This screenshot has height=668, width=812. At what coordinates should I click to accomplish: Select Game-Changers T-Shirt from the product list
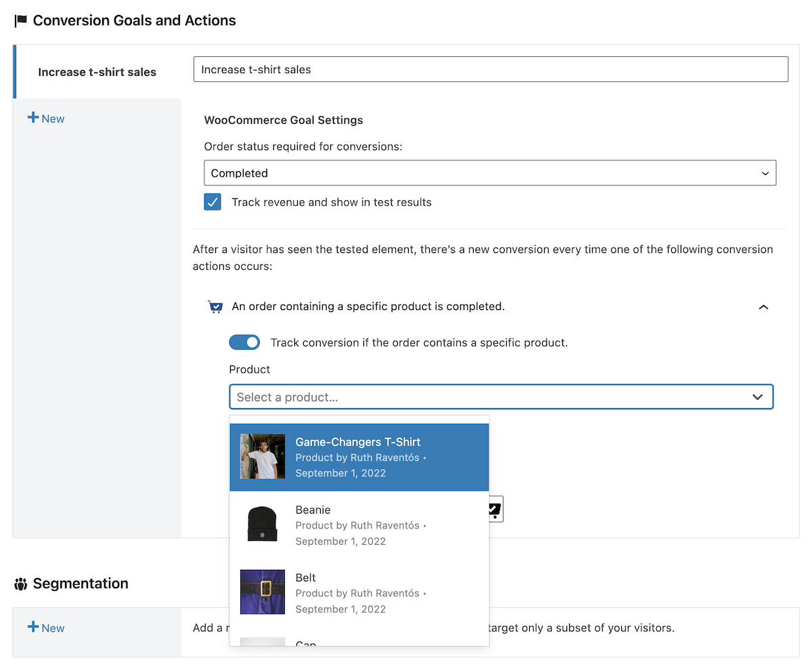[357, 456]
